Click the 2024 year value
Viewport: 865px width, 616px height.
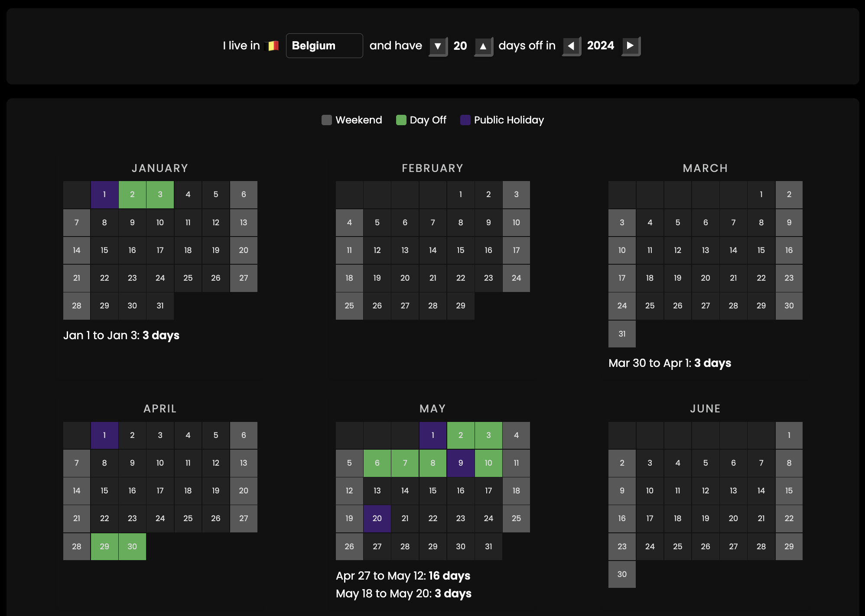pos(600,45)
